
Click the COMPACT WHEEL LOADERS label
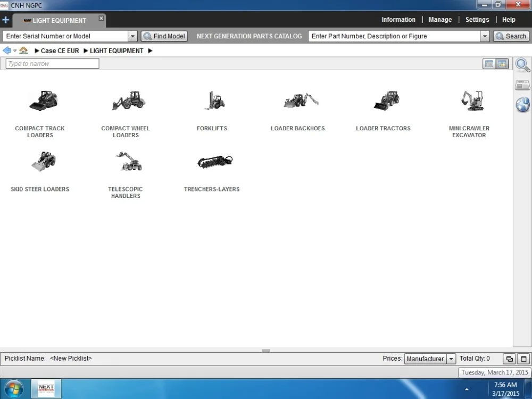click(126, 131)
